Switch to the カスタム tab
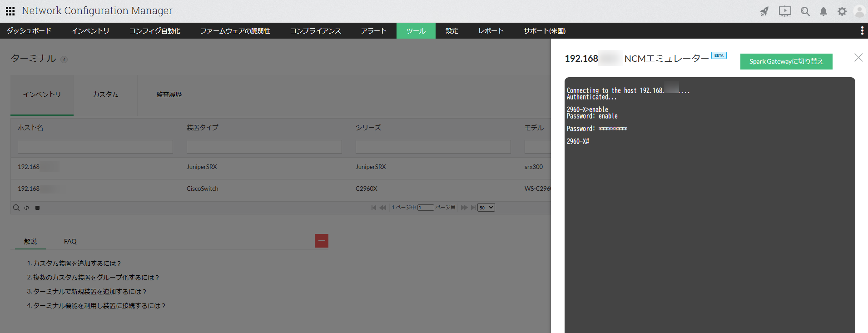868x333 pixels. point(105,94)
